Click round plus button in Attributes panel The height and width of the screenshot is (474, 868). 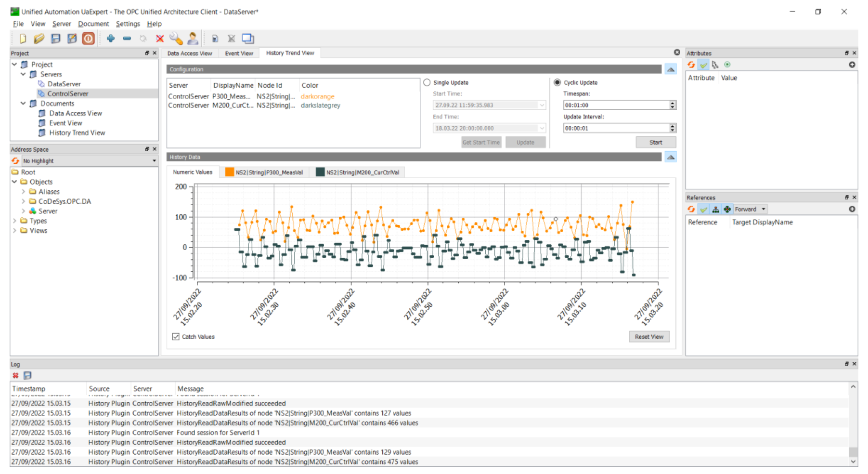(x=852, y=65)
